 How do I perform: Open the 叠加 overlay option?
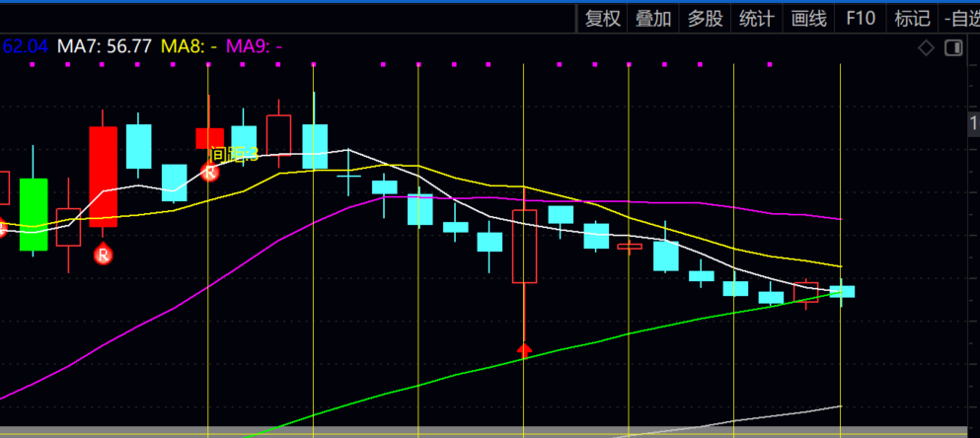[653, 18]
